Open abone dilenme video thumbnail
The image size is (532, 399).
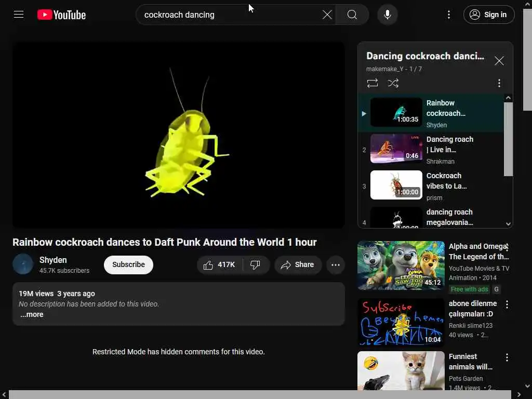(401, 322)
